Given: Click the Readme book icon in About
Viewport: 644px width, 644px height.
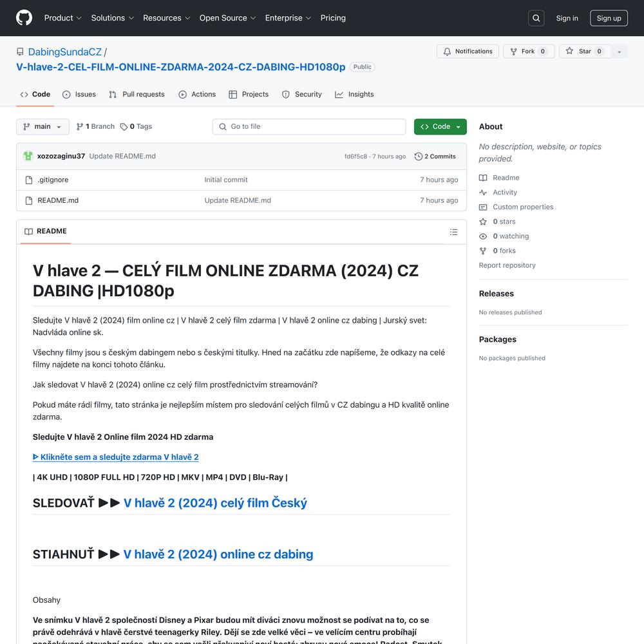Looking at the screenshot, I should point(483,178).
